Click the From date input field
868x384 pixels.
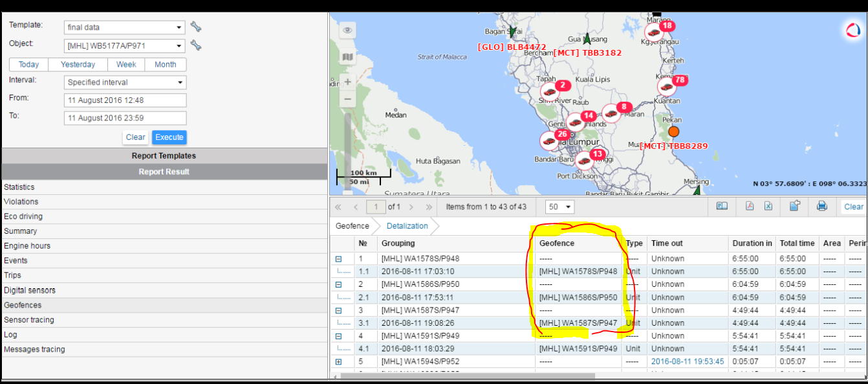[x=125, y=100]
